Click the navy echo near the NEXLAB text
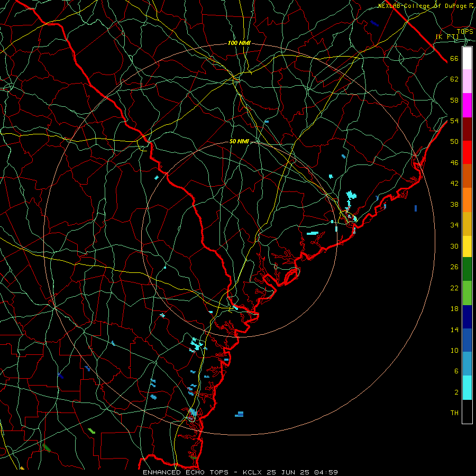 (374, 23)
